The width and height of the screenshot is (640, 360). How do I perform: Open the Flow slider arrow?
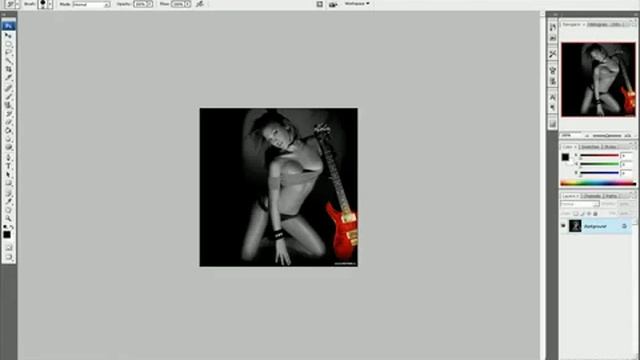[x=187, y=4]
